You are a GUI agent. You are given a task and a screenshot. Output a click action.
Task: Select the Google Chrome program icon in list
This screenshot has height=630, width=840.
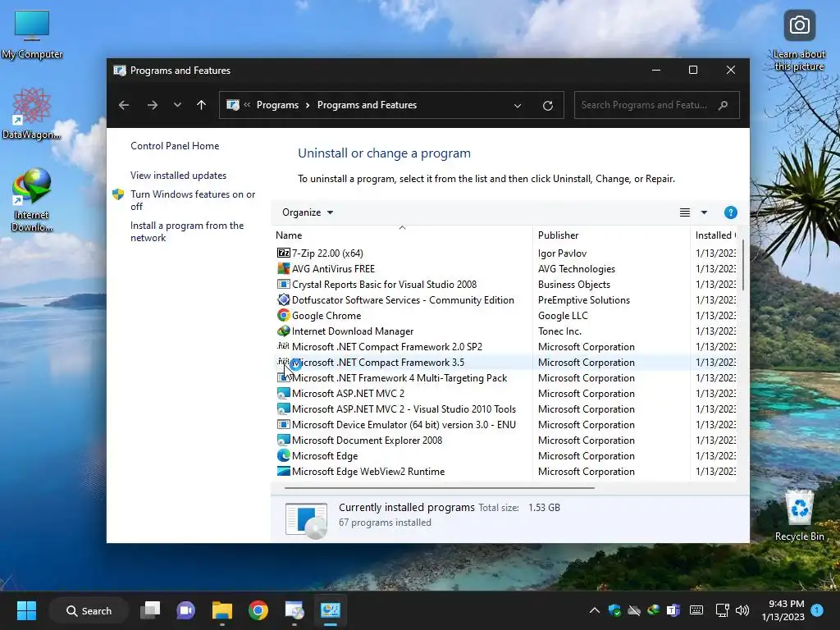pos(283,316)
